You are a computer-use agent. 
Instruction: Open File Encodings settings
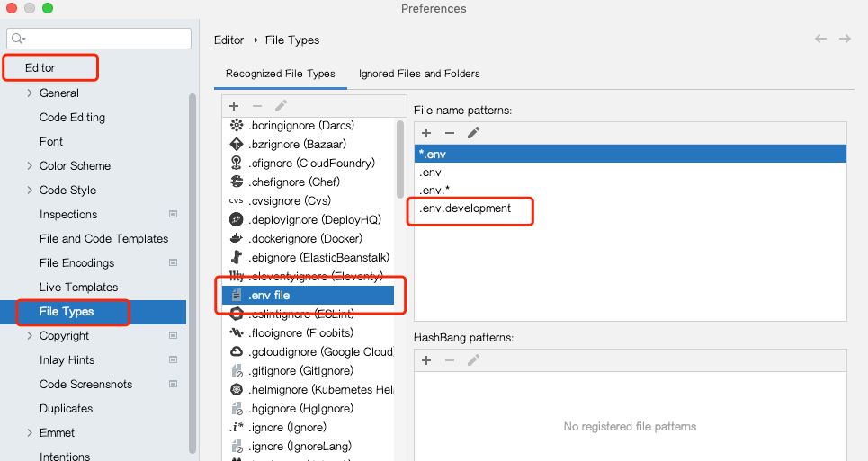[x=76, y=263]
